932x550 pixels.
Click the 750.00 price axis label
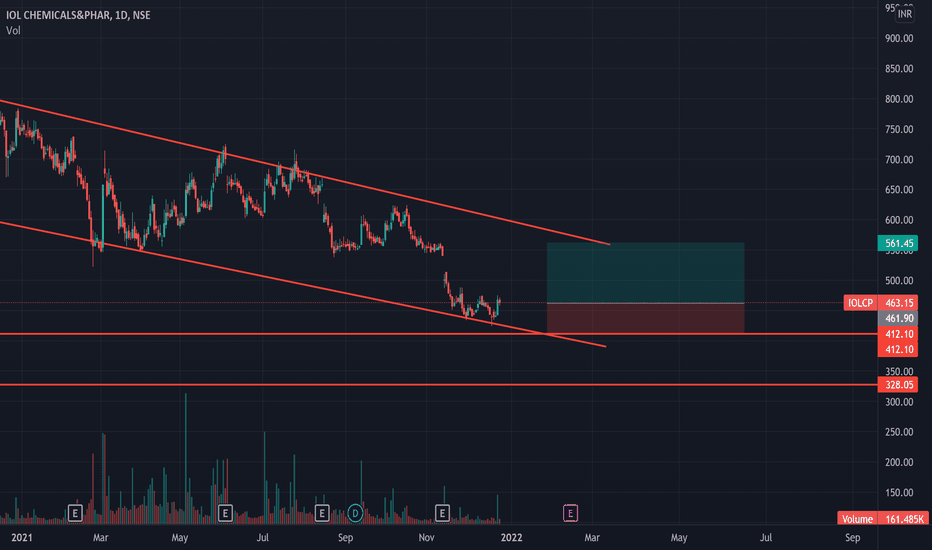pos(899,130)
